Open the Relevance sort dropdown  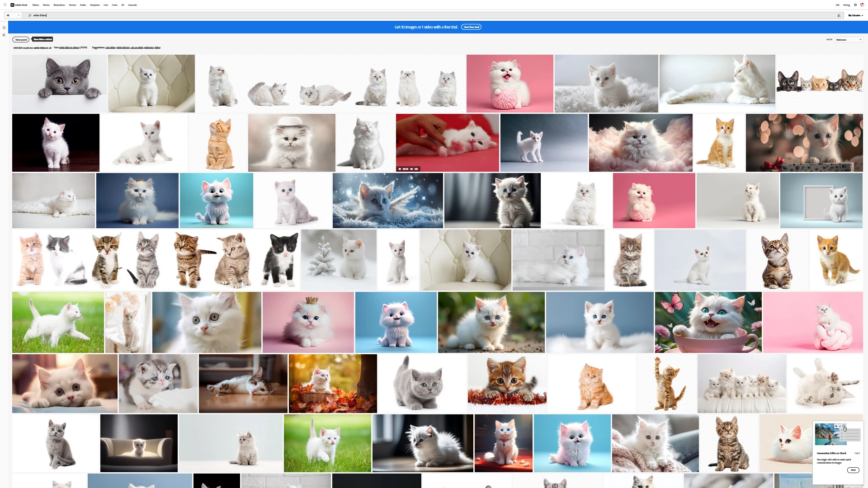[849, 40]
